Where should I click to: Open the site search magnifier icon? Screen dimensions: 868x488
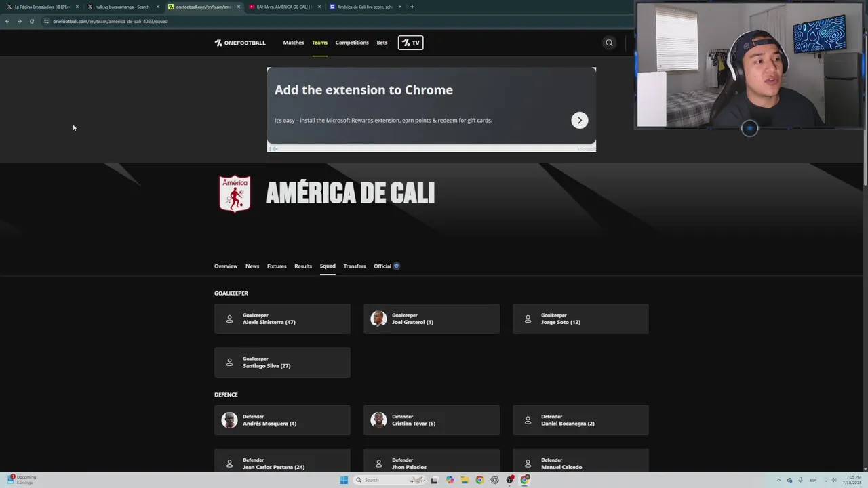[x=609, y=43]
